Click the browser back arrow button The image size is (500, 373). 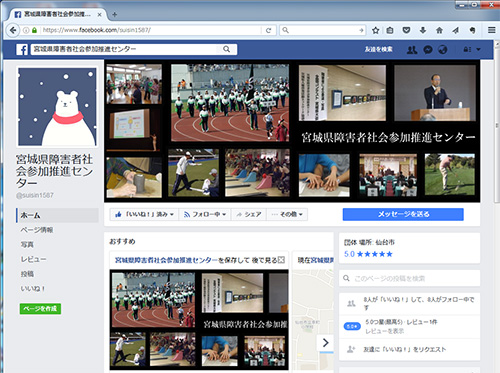pyautogui.click(x=13, y=30)
